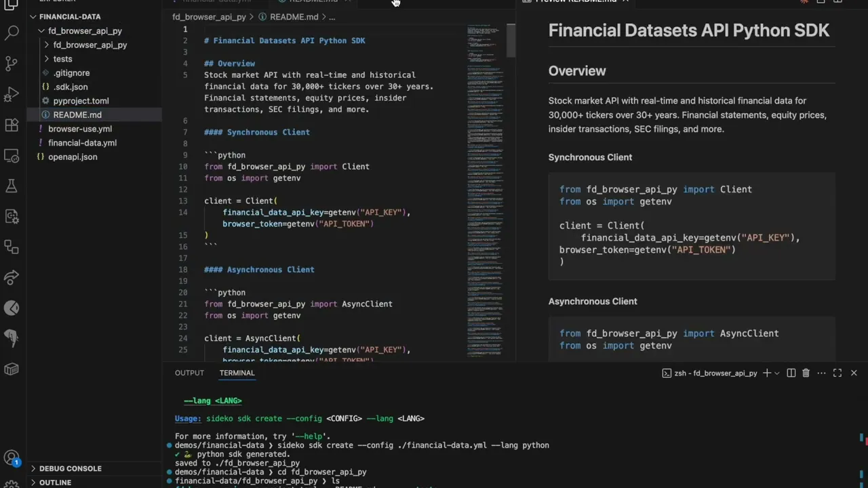Click the preview's 'Financial Datasets API Python SDK' title

pos(688,30)
